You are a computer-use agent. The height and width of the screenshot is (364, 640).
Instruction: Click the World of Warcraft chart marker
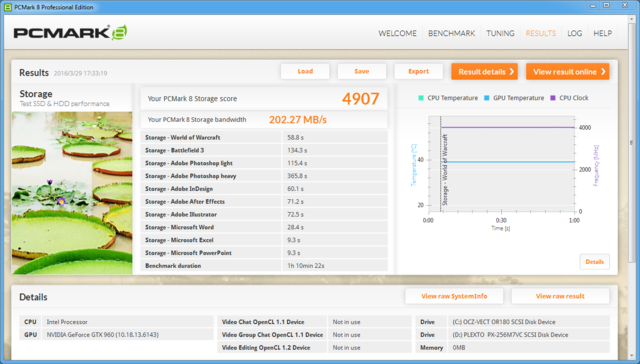(x=444, y=170)
